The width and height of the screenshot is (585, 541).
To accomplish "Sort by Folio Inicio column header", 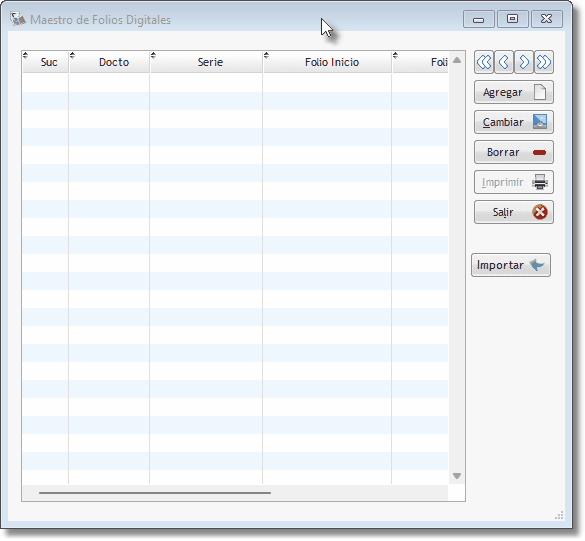I will point(332,62).
